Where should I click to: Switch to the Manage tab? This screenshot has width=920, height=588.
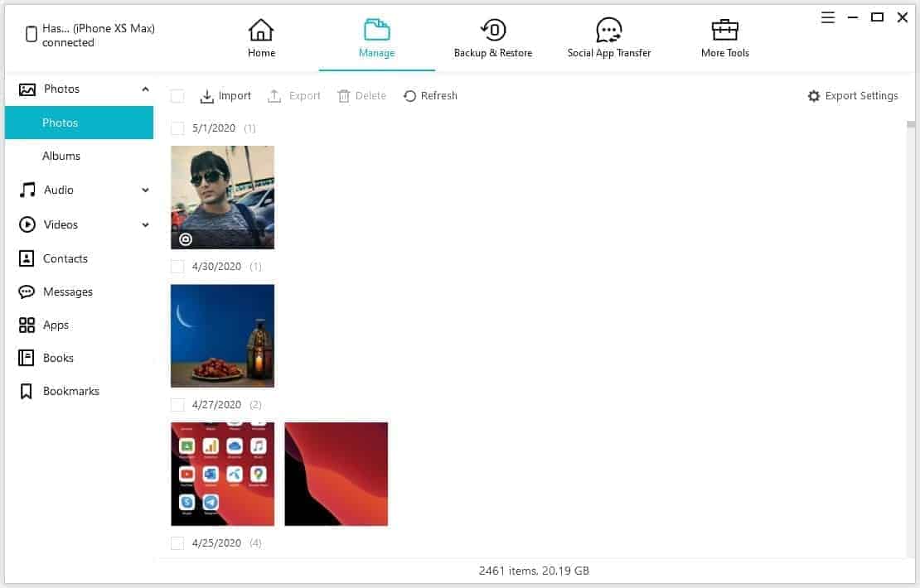pos(377,39)
